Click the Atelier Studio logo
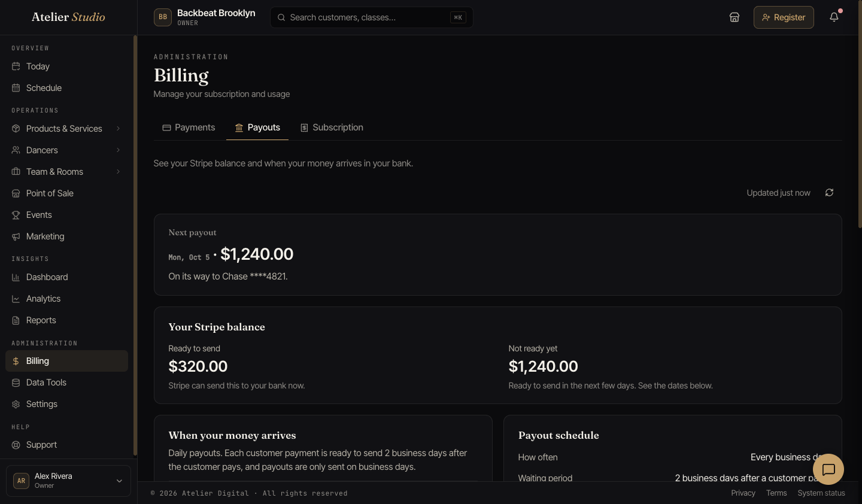The width and height of the screenshot is (862, 504). click(68, 17)
